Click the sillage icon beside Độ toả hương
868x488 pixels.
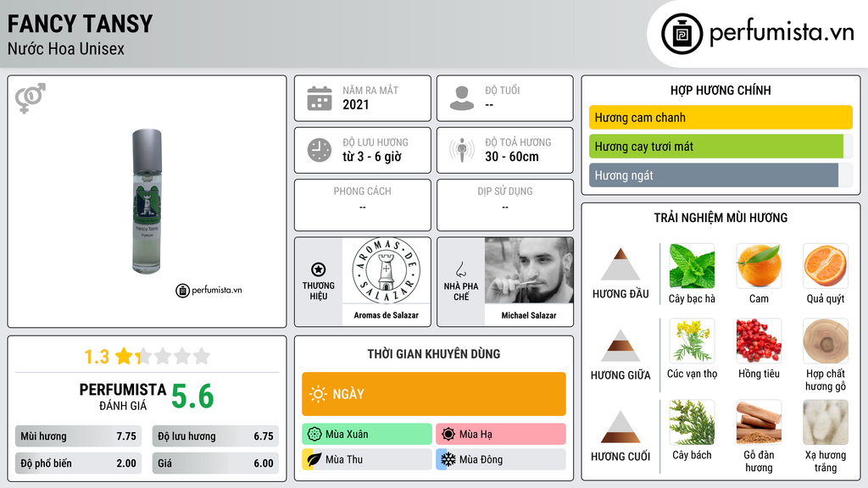pos(462,150)
